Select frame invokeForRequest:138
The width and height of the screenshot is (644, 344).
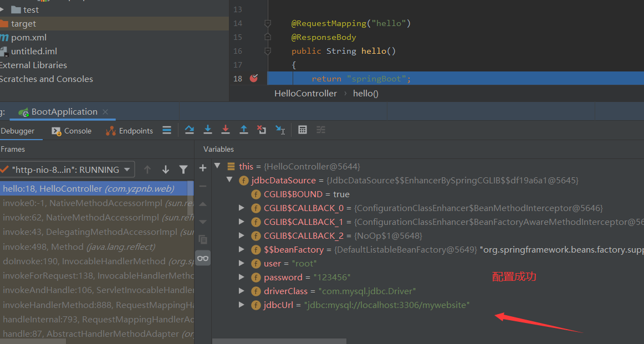(97, 275)
